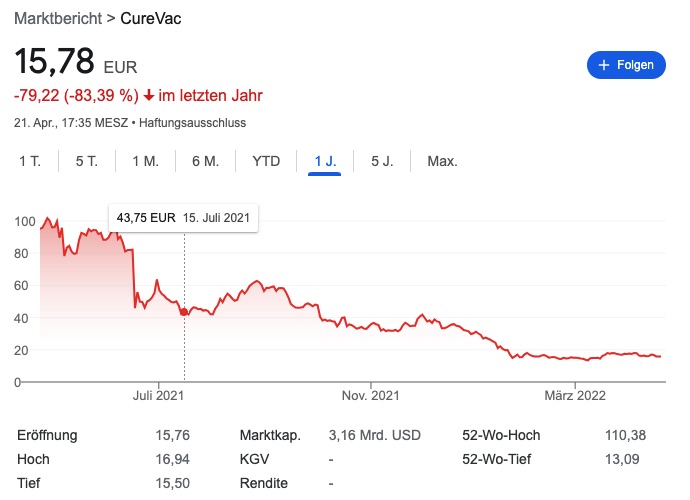This screenshot has height=500, width=690.
Task: Show the 1 M. chart range
Action: click(145, 161)
